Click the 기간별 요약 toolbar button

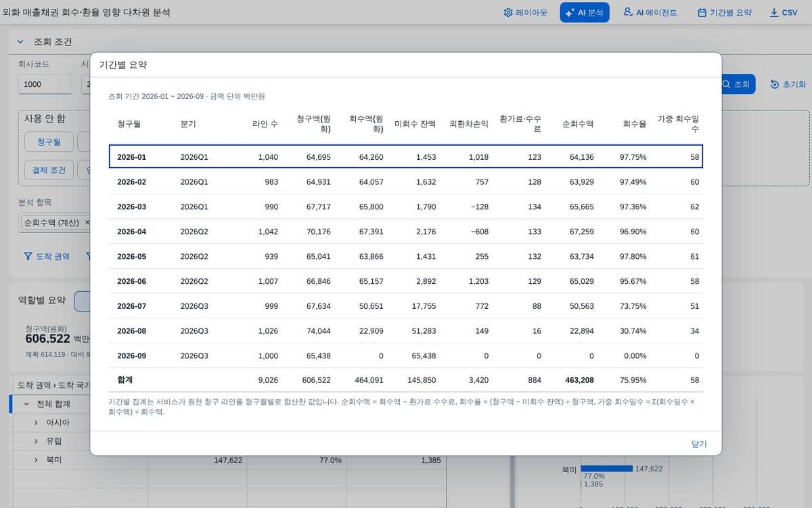tap(725, 12)
